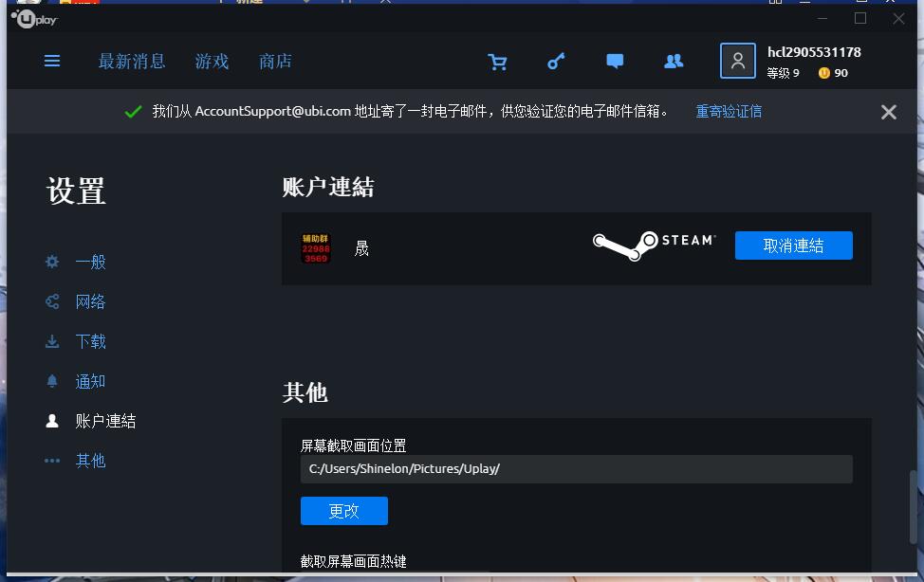Click 取消連結 to unlink Steam
The height and width of the screenshot is (582, 924).
tap(793, 246)
